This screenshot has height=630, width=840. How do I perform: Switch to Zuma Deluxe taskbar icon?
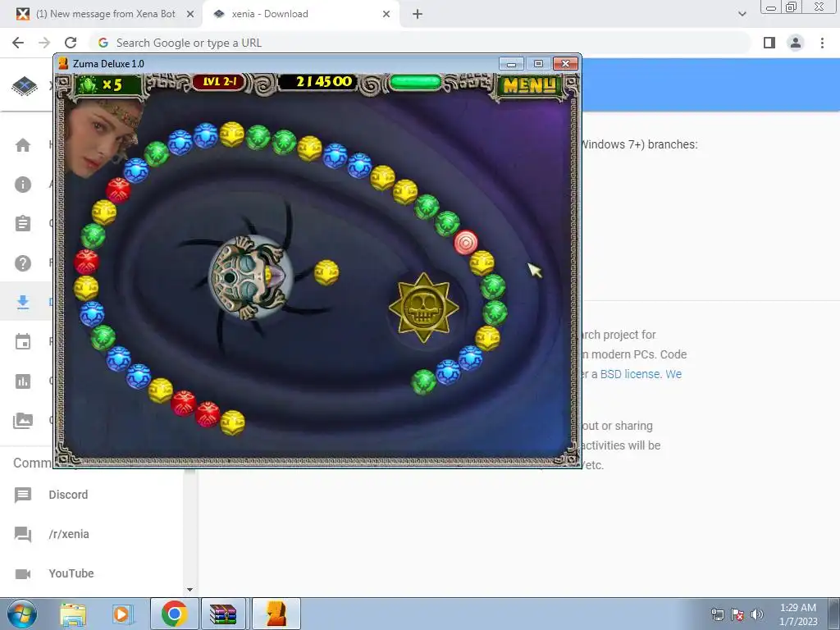[x=276, y=614]
